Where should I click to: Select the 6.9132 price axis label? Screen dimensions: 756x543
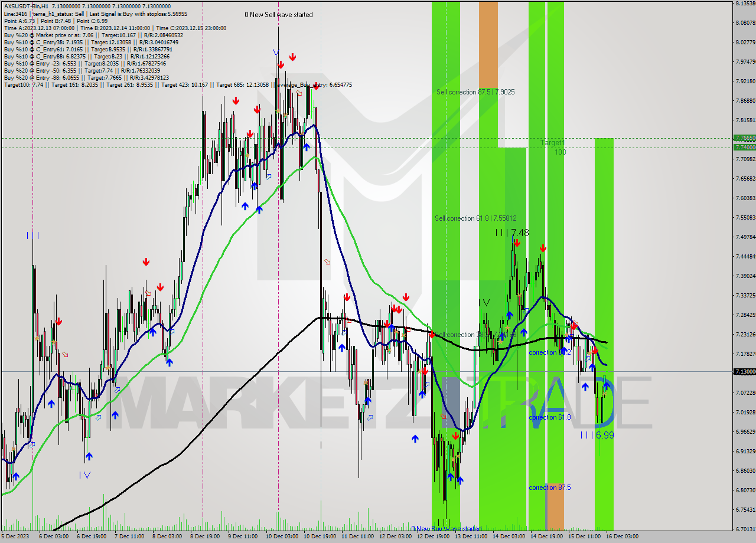(746, 451)
